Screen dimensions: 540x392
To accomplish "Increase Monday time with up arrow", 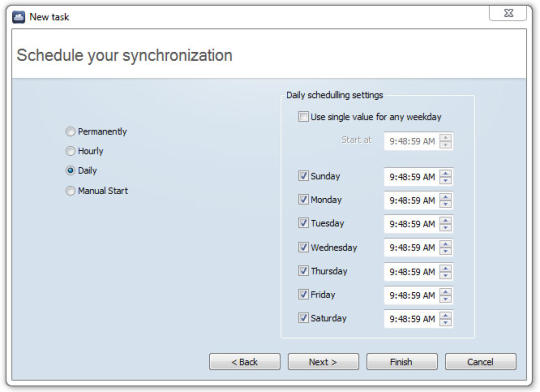I will coord(446,197).
